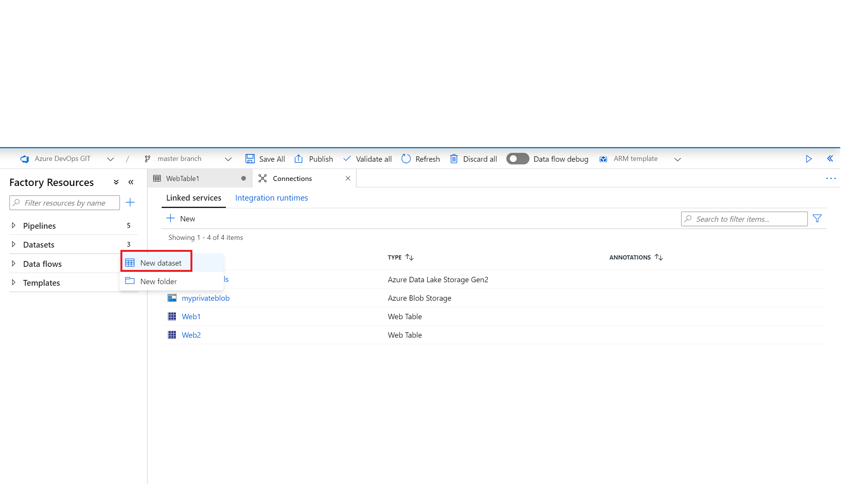The image size is (868, 484).
Task: Switch to Integration runtimes tab
Action: tap(271, 198)
